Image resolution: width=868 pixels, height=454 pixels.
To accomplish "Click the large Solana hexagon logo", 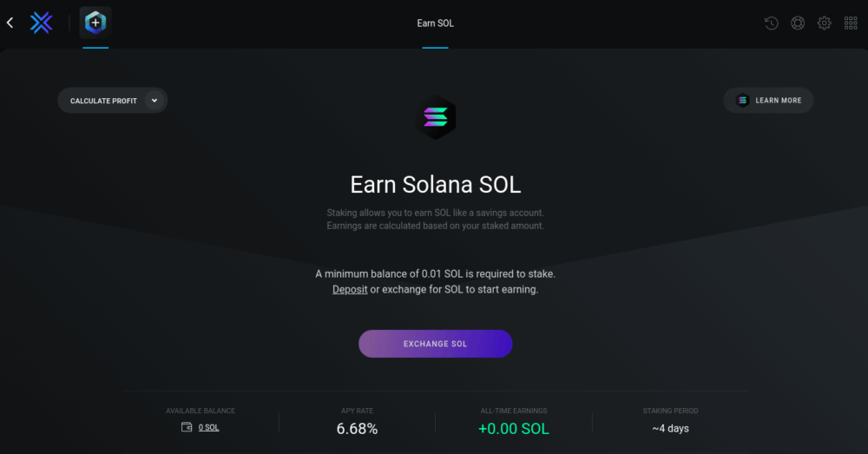I will (435, 117).
